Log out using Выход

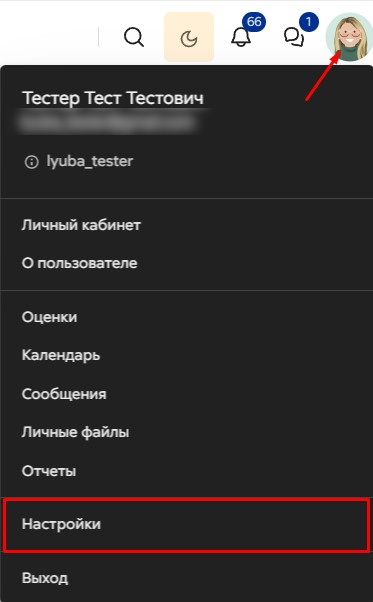coord(186,578)
